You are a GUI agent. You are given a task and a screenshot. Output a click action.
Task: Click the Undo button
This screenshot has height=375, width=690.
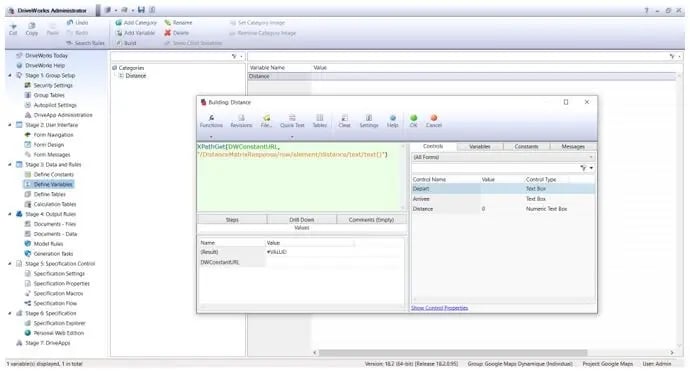point(77,22)
